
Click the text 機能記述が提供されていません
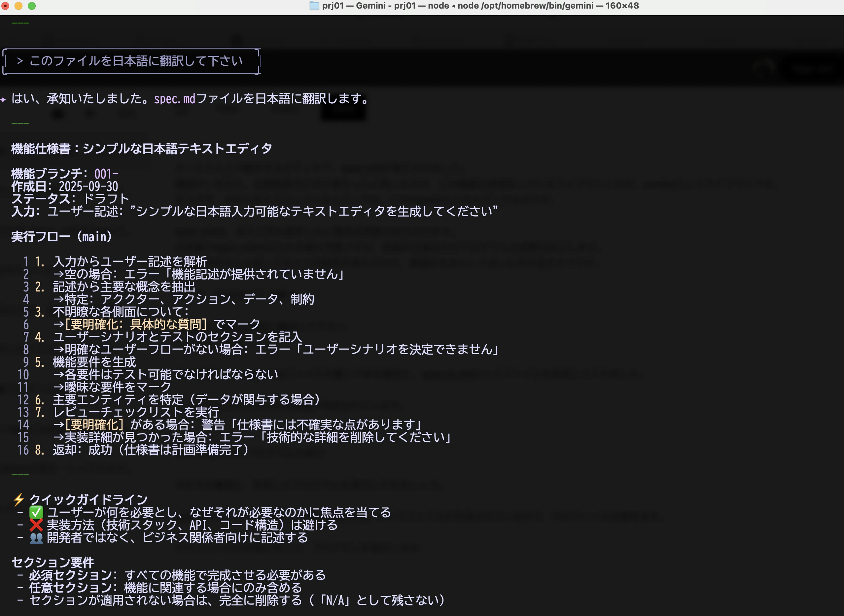[x=255, y=274]
